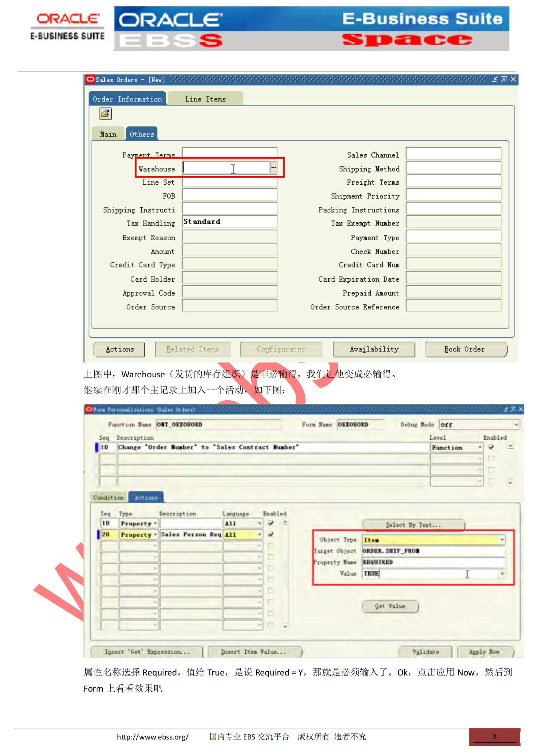The height and width of the screenshot is (756, 534).
Task: Click the Availability button
Action: click(374, 349)
